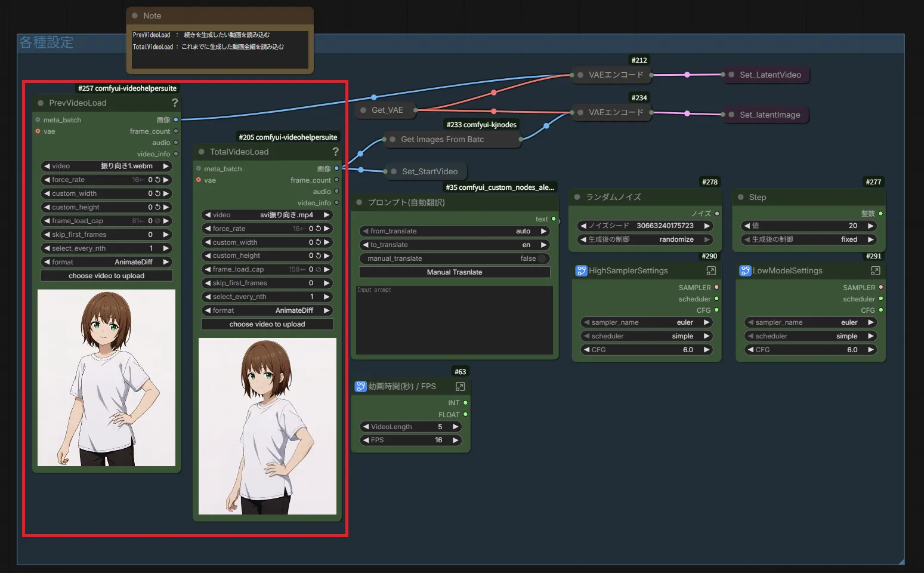Reset custom_width in the TotalVideoLoad node

click(319, 242)
